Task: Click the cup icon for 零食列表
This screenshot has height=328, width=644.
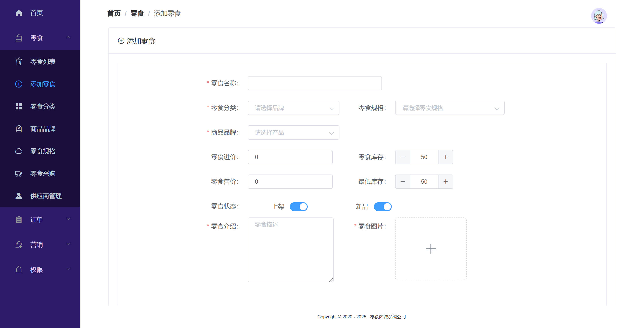Action: tap(19, 62)
